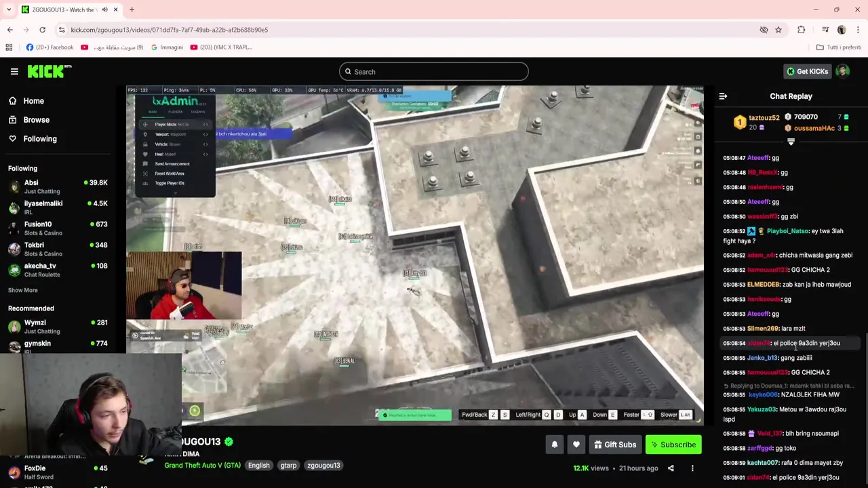Open the Wymzi recommended channel
The width and height of the screenshot is (868, 488).
tap(58, 327)
